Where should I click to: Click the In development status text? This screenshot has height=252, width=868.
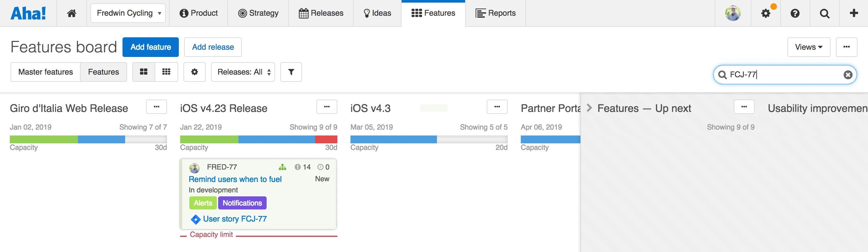[x=213, y=190]
